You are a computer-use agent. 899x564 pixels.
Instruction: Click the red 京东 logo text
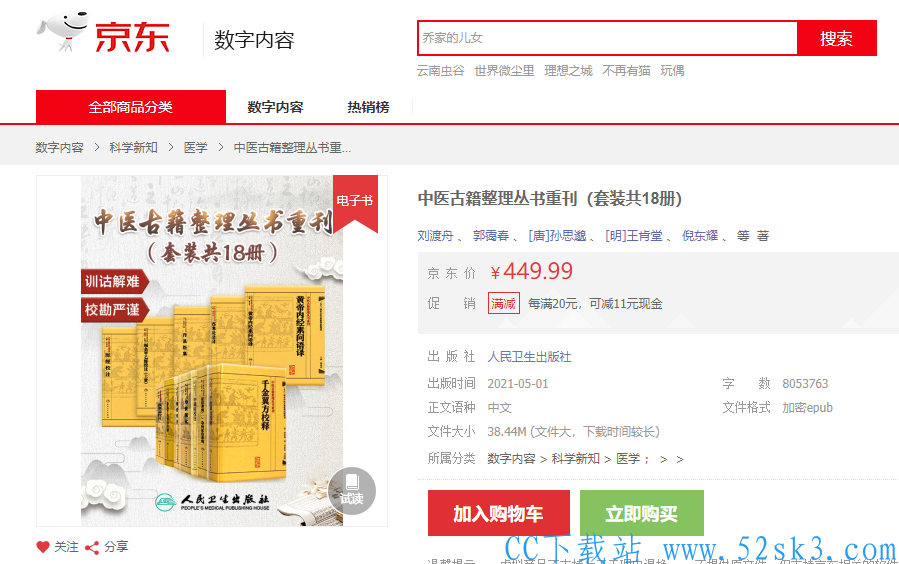pyautogui.click(x=132, y=37)
